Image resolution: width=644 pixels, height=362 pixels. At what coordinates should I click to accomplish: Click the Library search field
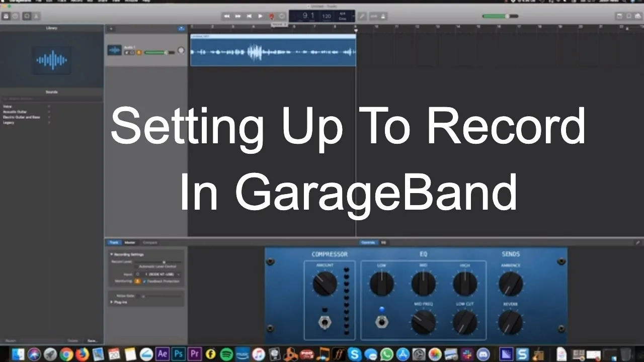(51, 99)
